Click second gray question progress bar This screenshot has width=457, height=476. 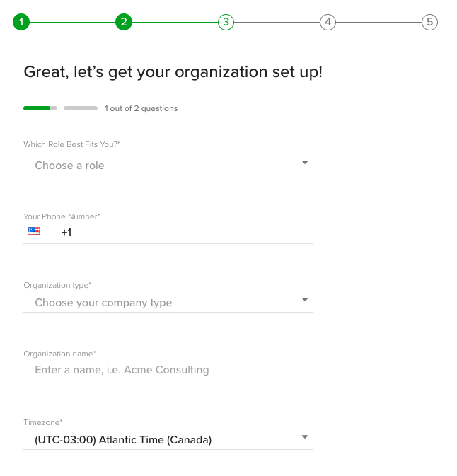tap(81, 108)
